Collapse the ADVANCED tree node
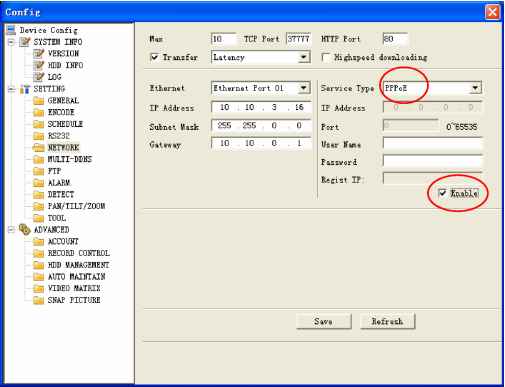 11,230
